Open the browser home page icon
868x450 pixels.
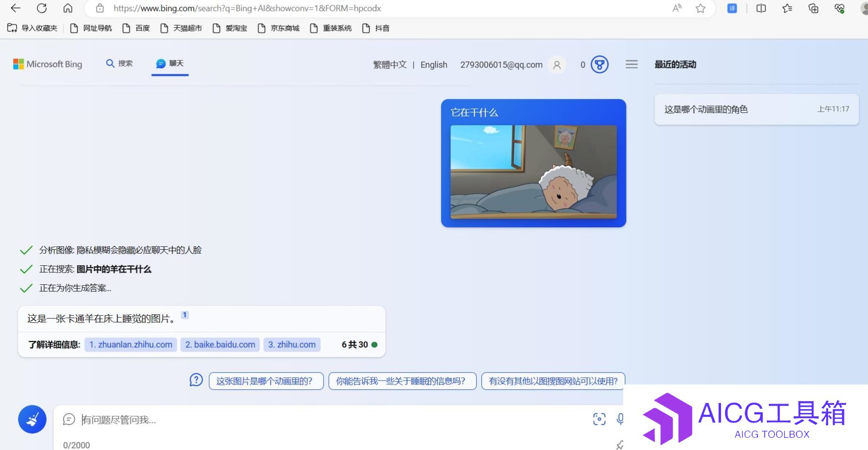[x=68, y=8]
